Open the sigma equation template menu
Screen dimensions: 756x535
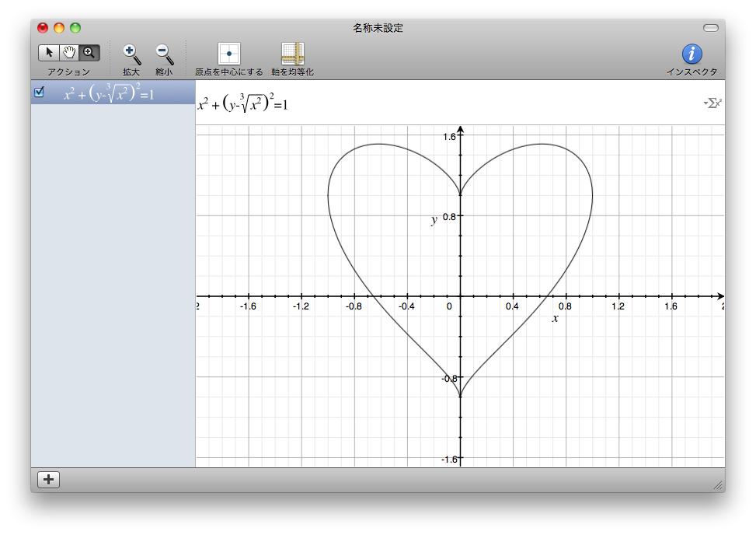(712, 103)
